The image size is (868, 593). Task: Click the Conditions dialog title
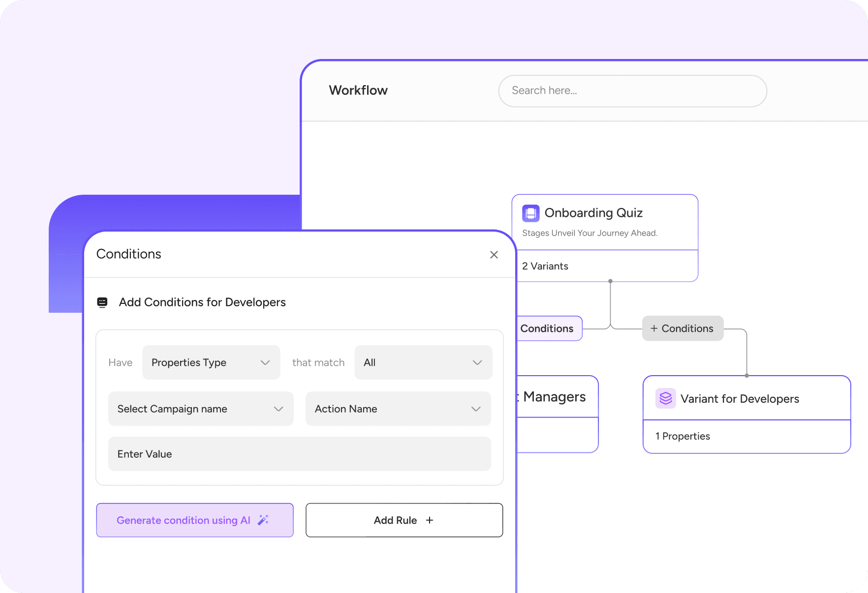(129, 254)
